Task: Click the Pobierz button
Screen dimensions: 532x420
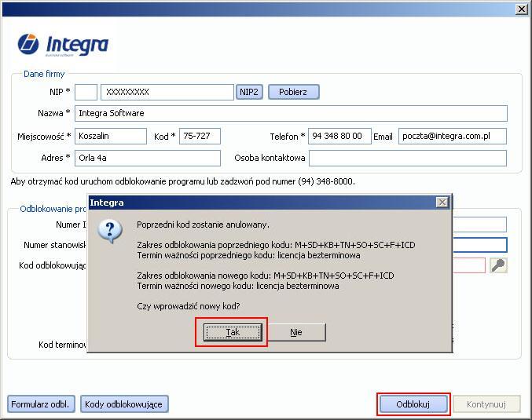Action: pos(293,92)
